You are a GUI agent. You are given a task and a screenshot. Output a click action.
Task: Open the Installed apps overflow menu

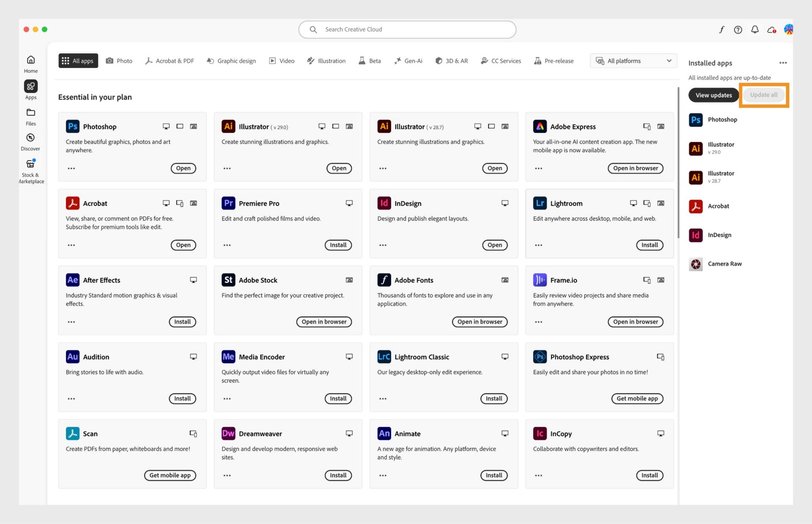[783, 63]
